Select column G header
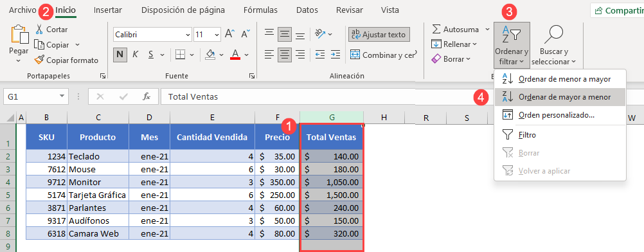The height and width of the screenshot is (252, 644). click(332, 118)
